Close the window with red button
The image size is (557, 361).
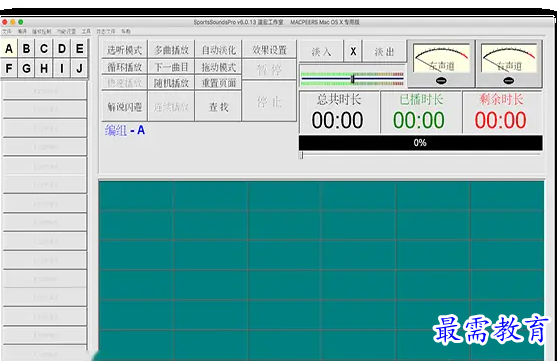tap(5, 22)
